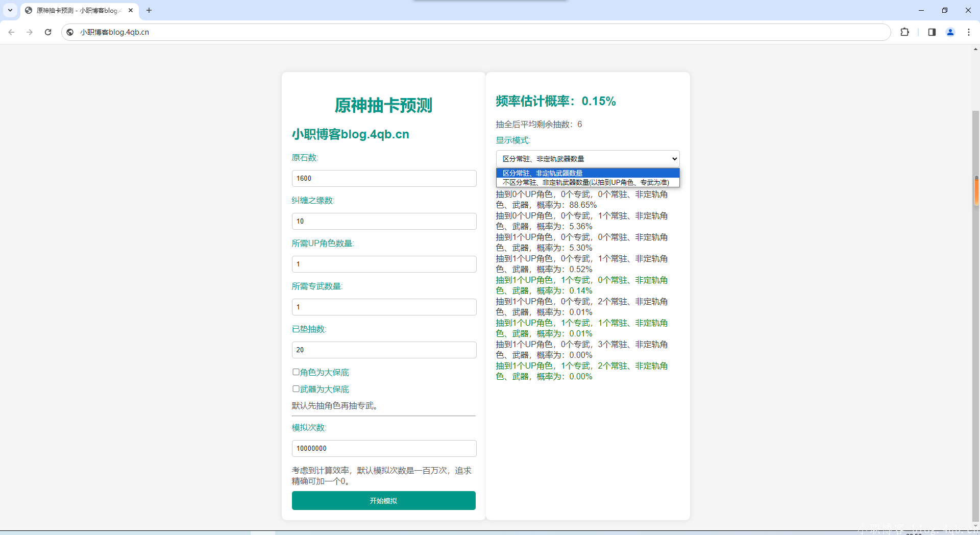This screenshot has height=535, width=980.
Task: Toggle the browser side panel icon
Action: (932, 32)
